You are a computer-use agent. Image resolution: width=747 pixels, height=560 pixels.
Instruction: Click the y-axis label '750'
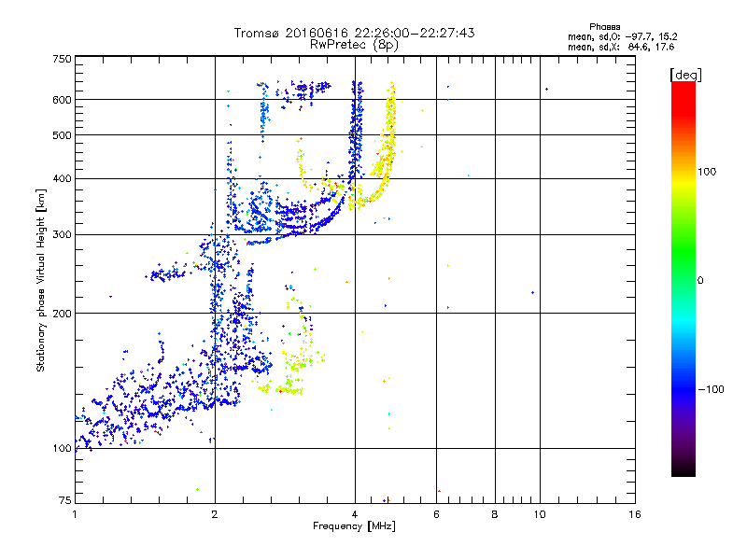click(62, 59)
